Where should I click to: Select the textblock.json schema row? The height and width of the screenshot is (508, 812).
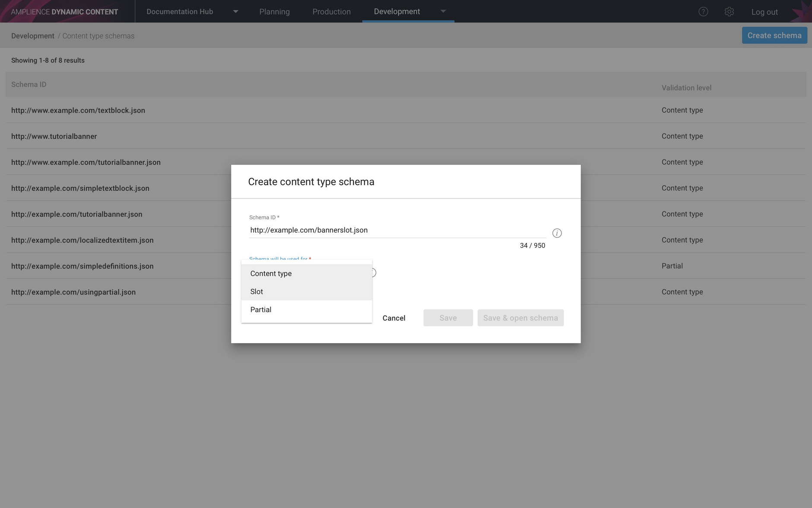tap(78, 110)
